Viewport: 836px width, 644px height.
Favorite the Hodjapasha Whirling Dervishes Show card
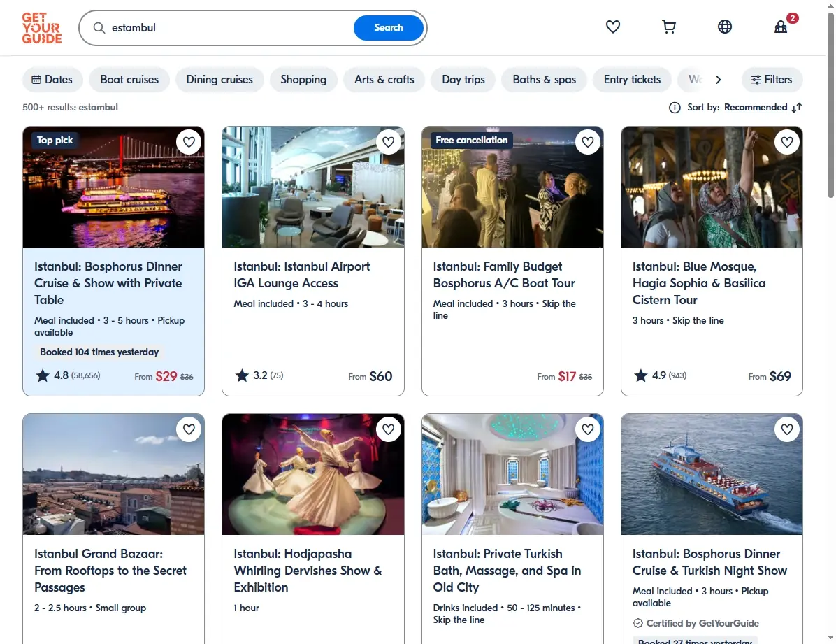coord(388,429)
